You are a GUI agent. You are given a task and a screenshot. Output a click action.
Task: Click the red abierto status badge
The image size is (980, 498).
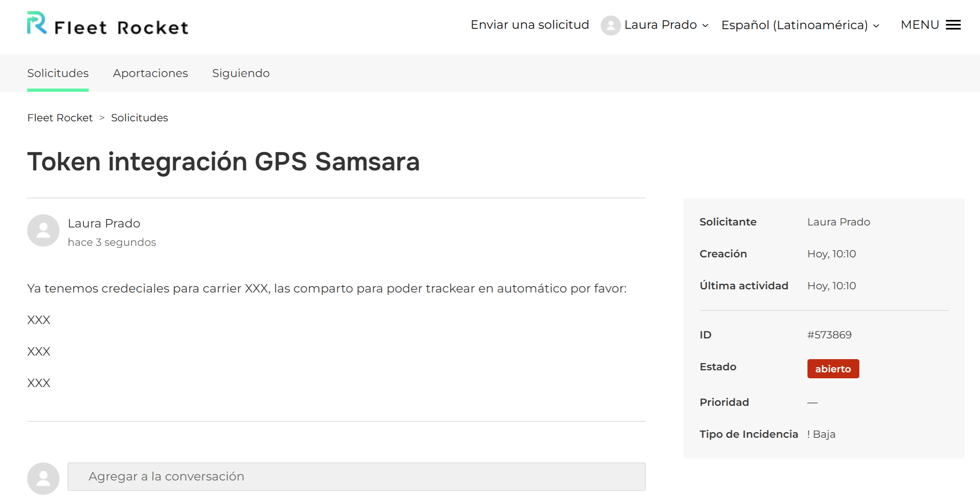coord(833,369)
